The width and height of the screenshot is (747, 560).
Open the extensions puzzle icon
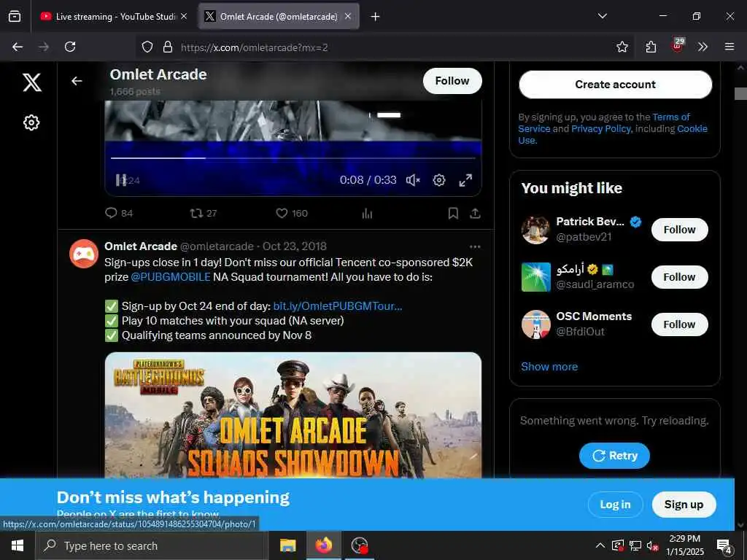coord(651,47)
